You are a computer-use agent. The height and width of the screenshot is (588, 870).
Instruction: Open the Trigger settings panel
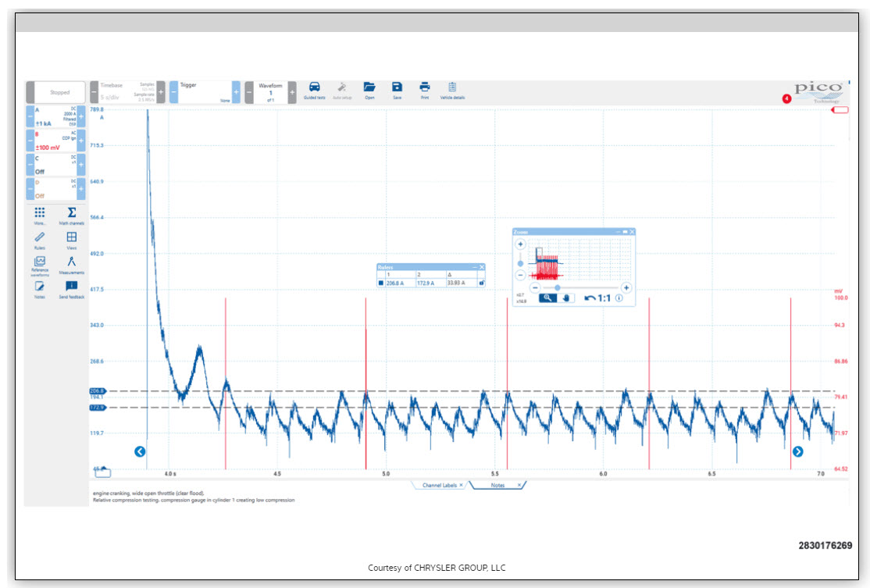(205, 92)
